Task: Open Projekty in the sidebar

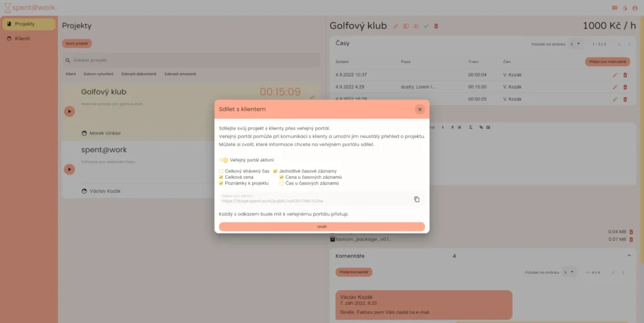Action: point(29,24)
